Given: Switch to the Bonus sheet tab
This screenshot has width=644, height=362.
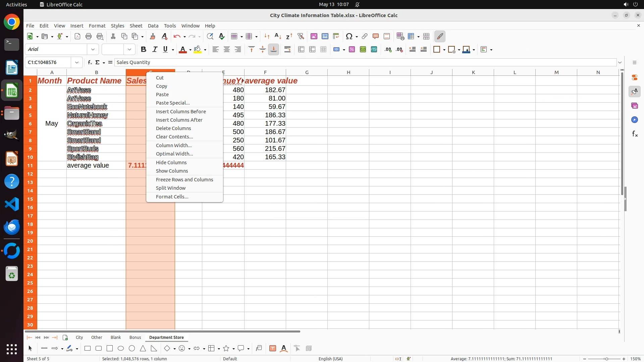Looking at the screenshot, I should pos(135,338).
